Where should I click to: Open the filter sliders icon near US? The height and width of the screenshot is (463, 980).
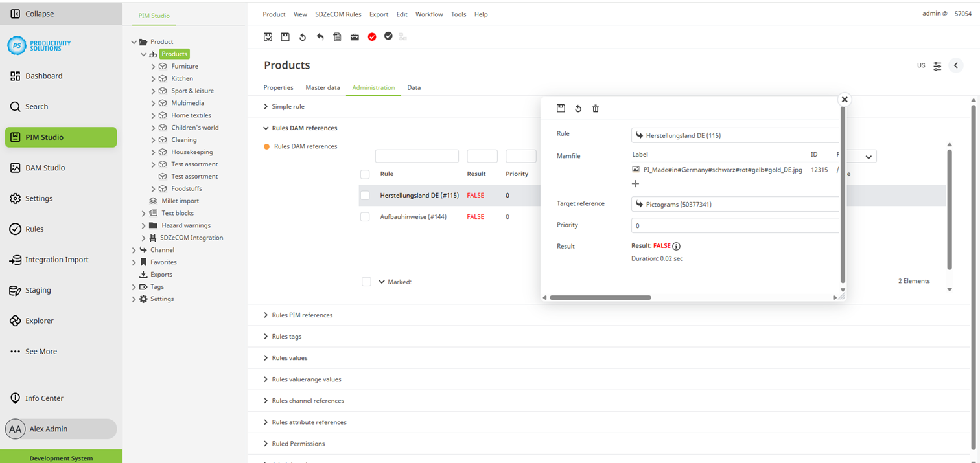click(x=937, y=66)
